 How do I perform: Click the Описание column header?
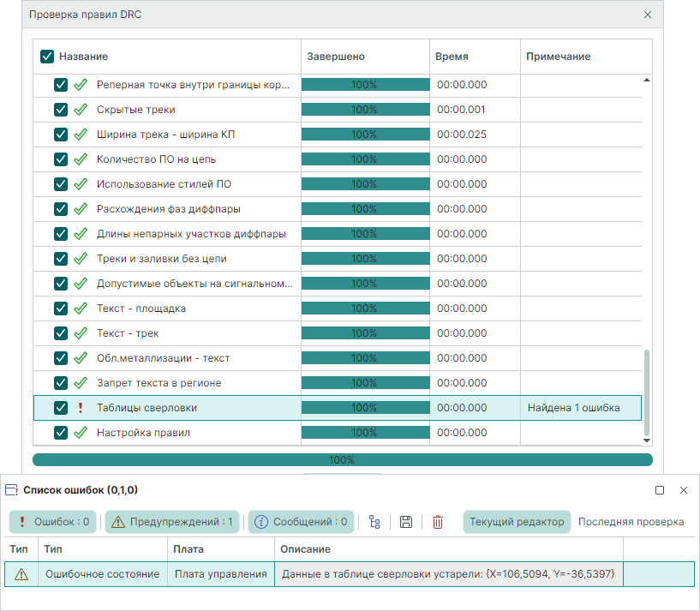pyautogui.click(x=306, y=548)
